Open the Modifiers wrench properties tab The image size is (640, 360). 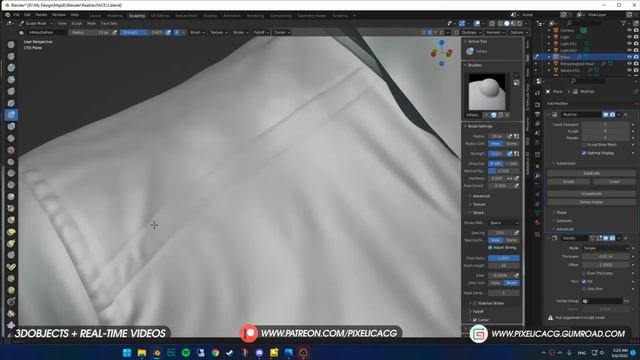538,175
